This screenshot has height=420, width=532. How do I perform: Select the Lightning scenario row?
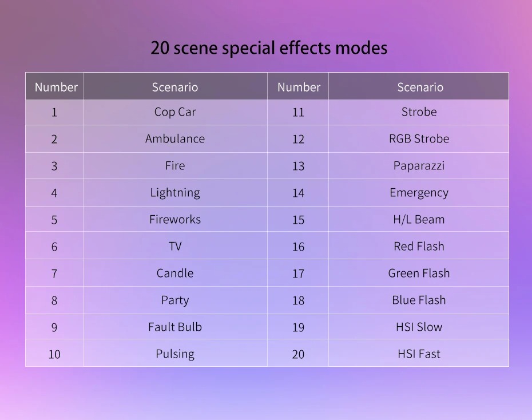[x=175, y=193]
